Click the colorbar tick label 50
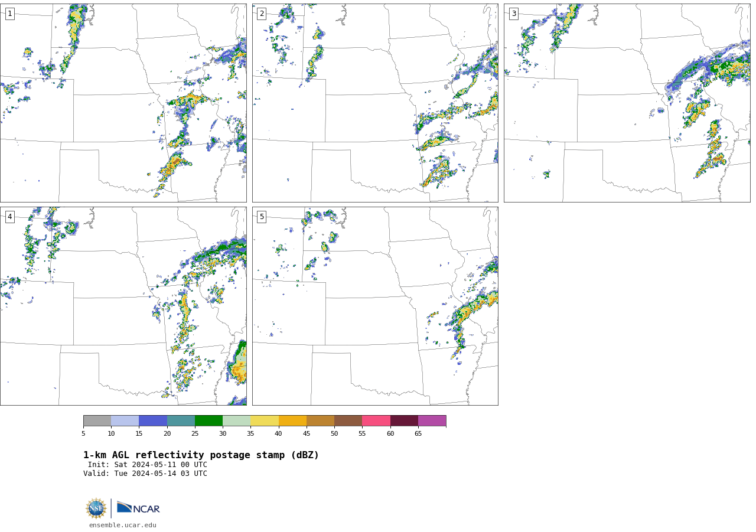The width and height of the screenshot is (756, 532). pyautogui.click(x=334, y=434)
